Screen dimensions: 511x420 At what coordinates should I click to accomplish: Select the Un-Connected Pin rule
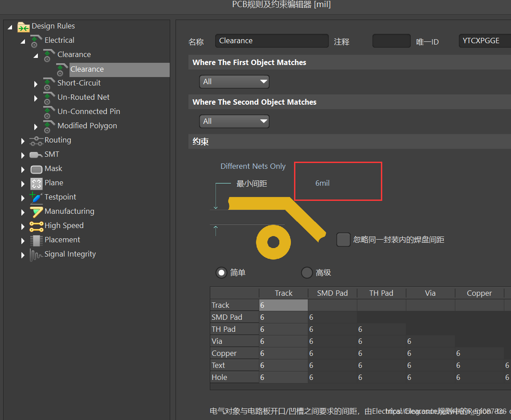[89, 111]
